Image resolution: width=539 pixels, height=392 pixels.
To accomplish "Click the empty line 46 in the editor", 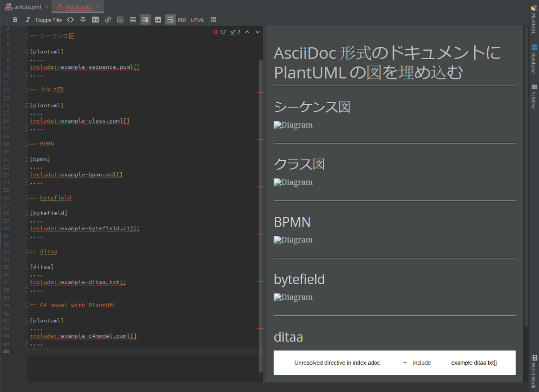I will point(144,351).
